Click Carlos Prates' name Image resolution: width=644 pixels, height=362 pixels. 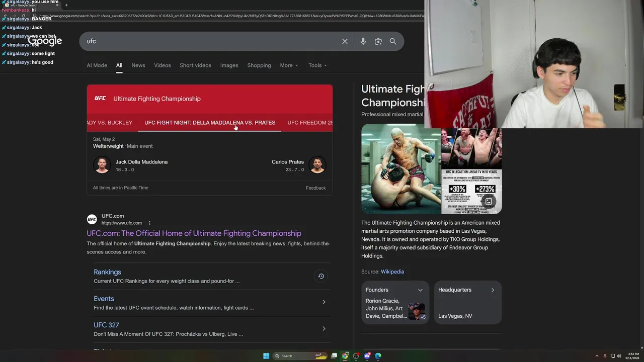[288, 162]
